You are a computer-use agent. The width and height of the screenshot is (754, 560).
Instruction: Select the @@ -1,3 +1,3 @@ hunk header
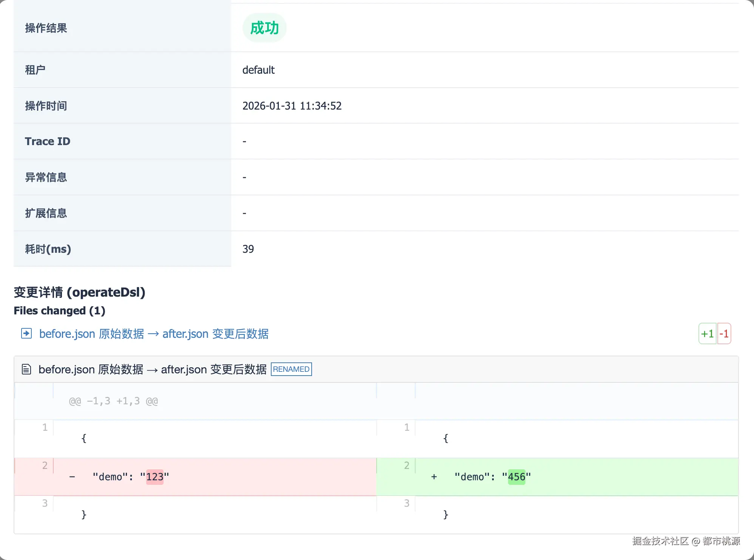[x=113, y=401]
